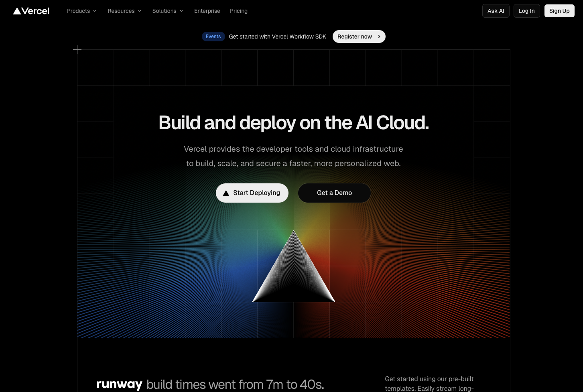This screenshot has width=583, height=392.
Task: Click the triangle icon in Start Deploying
Action: tap(226, 193)
